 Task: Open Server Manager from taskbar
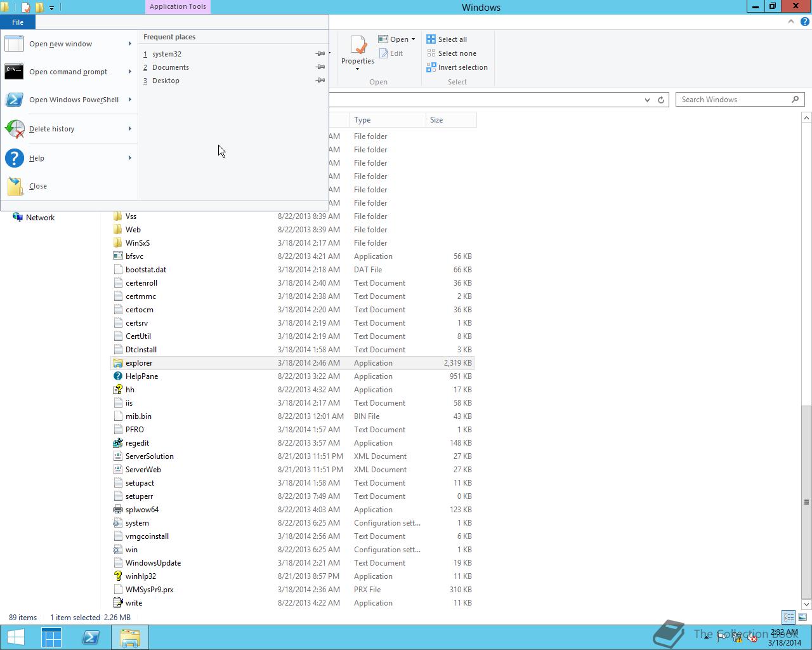[51, 637]
